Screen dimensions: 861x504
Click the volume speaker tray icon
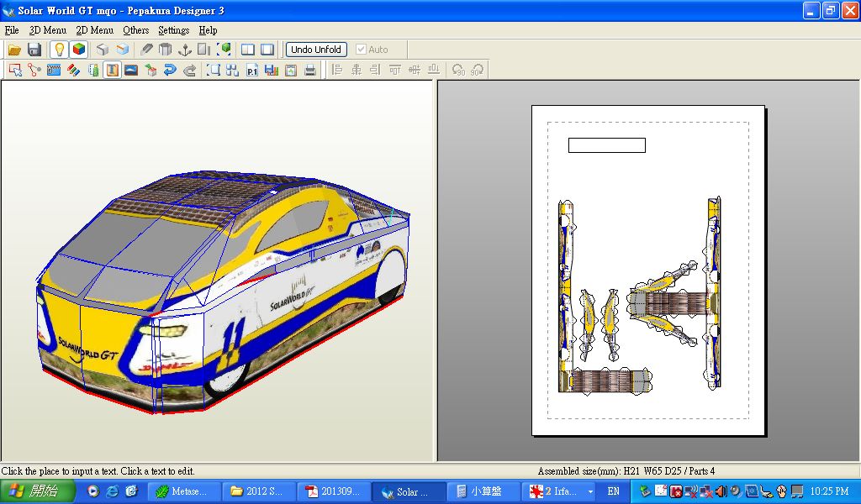click(x=721, y=491)
